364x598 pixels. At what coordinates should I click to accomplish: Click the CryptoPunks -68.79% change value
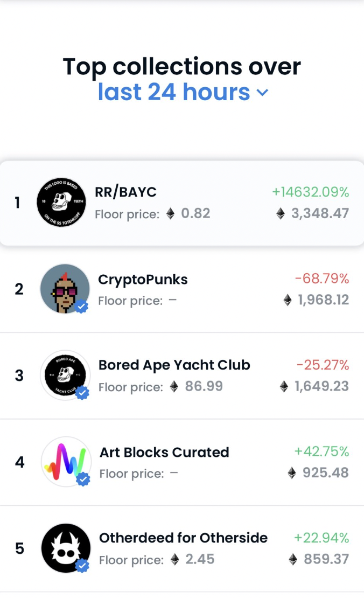(x=322, y=279)
